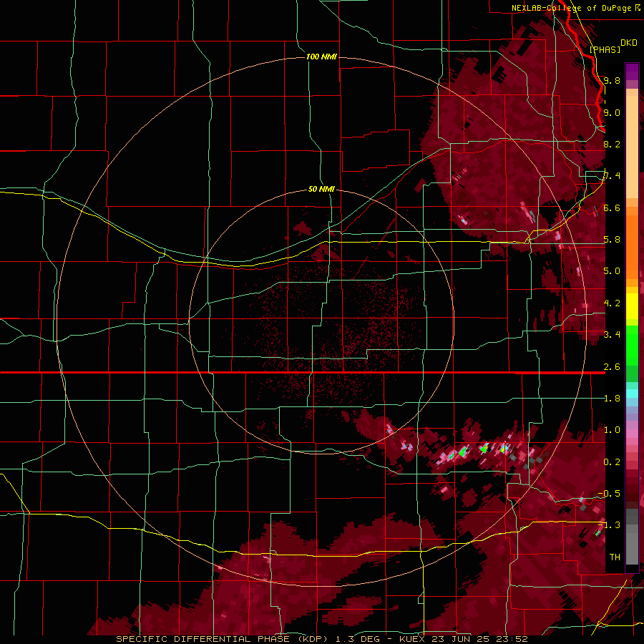Click the 5.0 value on the scale
Viewport: 644px width, 644px height.
[612, 271]
